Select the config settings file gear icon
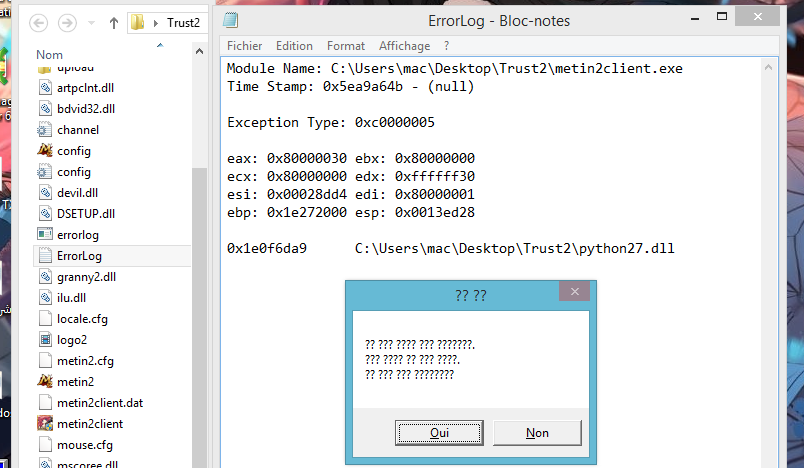The width and height of the screenshot is (804, 468). (x=45, y=172)
